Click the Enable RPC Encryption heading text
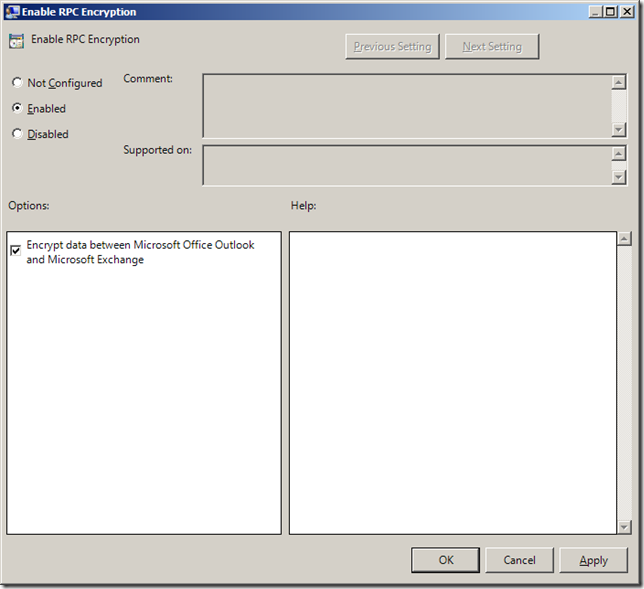644x589 pixels. click(85, 39)
